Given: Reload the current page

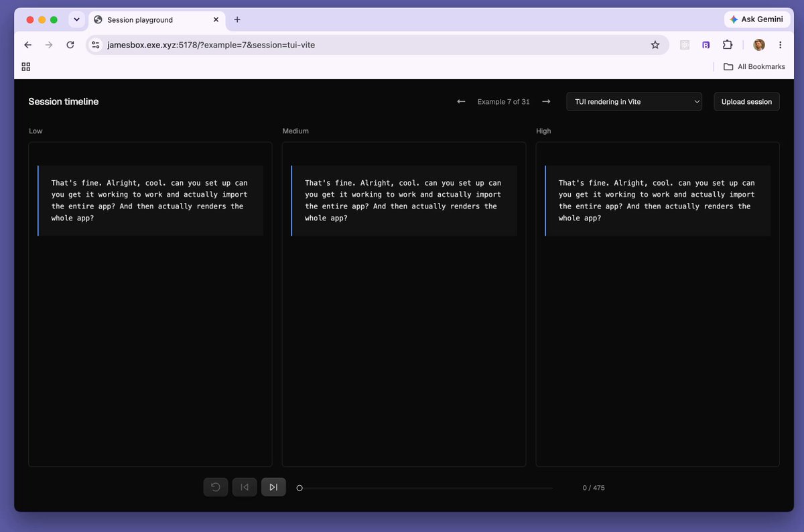Looking at the screenshot, I should [x=70, y=45].
